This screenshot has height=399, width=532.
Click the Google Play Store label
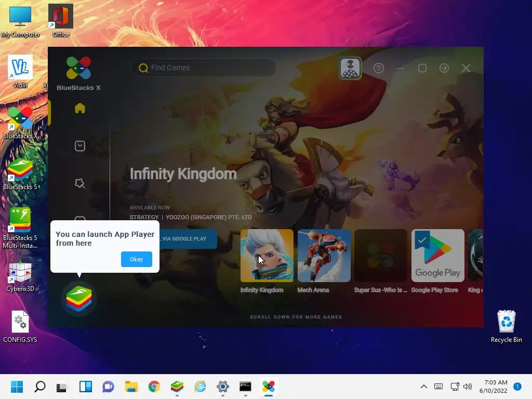tap(435, 290)
